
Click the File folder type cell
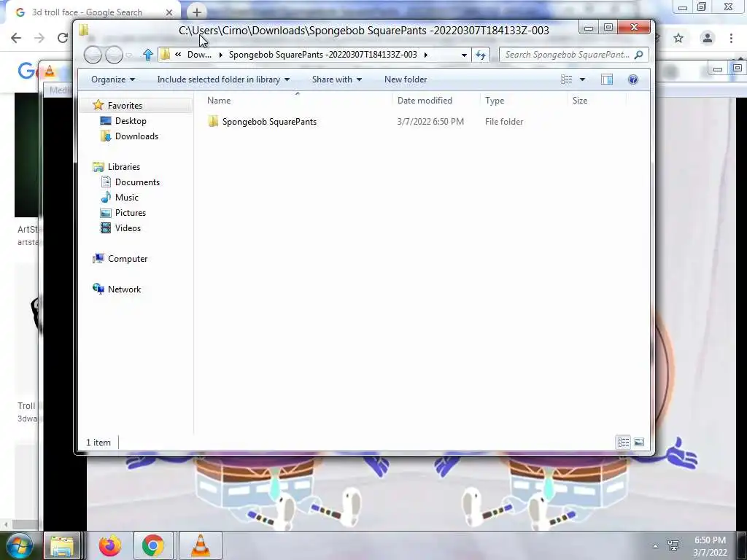click(504, 122)
